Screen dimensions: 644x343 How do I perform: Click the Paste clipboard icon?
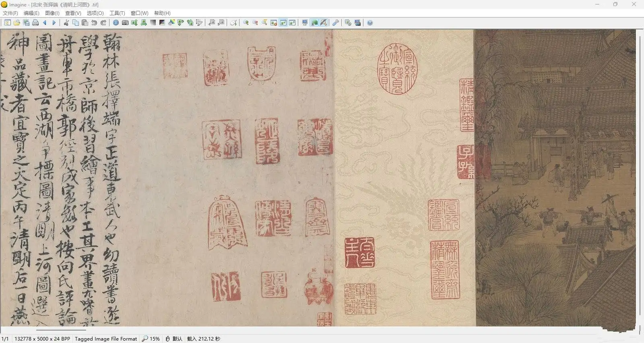(85, 23)
